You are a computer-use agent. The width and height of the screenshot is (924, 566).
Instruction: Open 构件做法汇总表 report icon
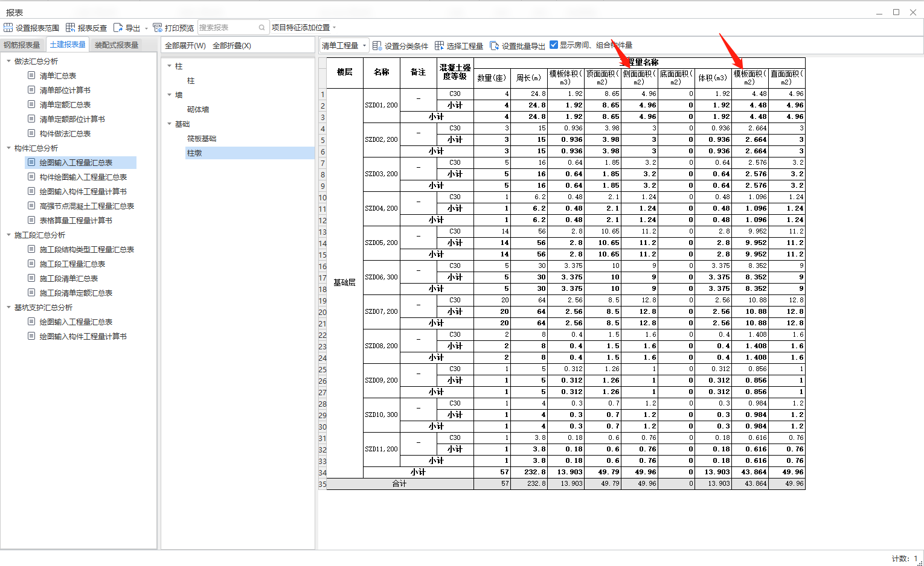[x=31, y=133]
